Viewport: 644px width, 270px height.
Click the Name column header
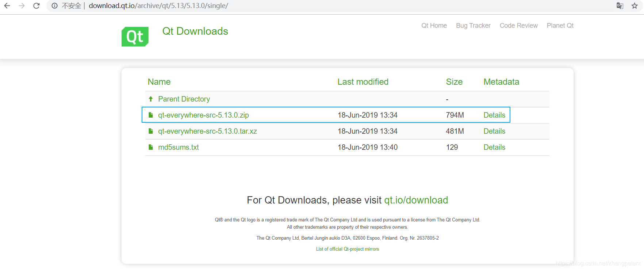[x=159, y=82]
